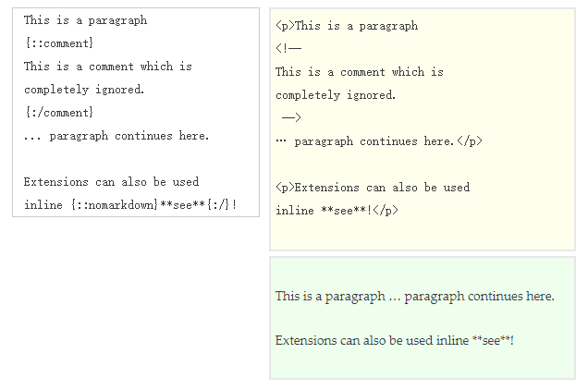Click the closing {:/comment} tag line
This screenshot has width=588, height=390.
(x=59, y=113)
